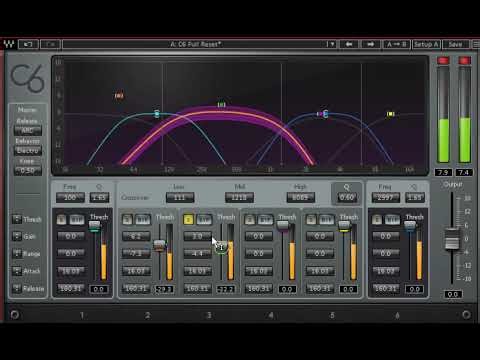The height and width of the screenshot is (360, 480).
Task: Click the Output level readout 0.0
Action: point(453,294)
